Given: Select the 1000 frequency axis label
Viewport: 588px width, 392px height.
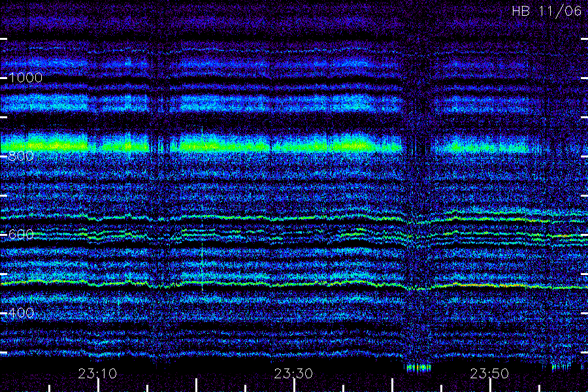Looking at the screenshot, I should click(x=25, y=78).
